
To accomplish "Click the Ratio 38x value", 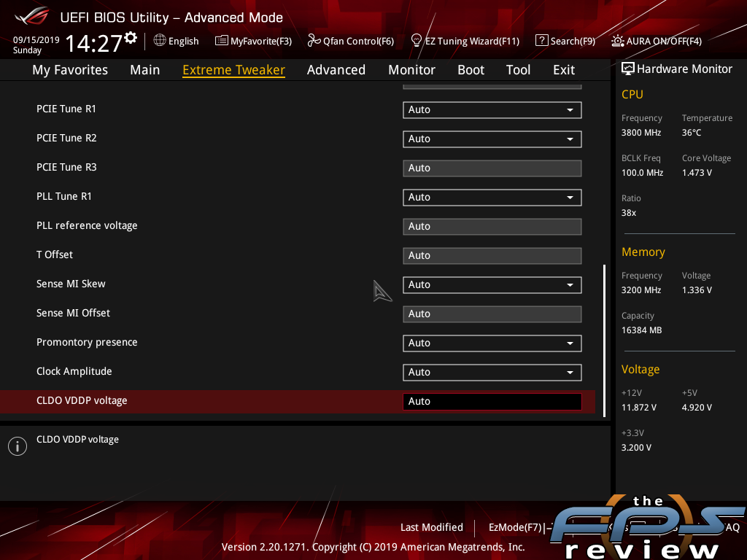I will (628, 213).
